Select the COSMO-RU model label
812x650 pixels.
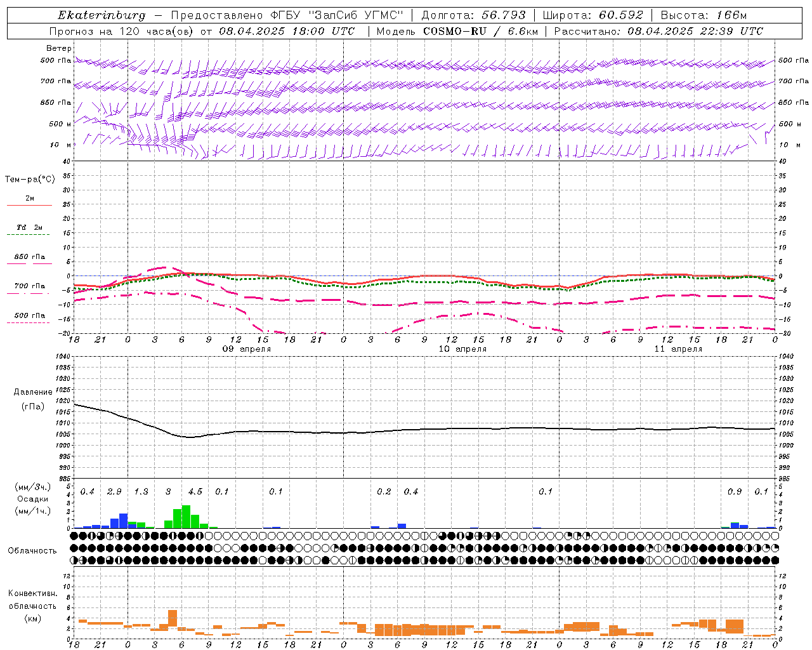tap(455, 31)
